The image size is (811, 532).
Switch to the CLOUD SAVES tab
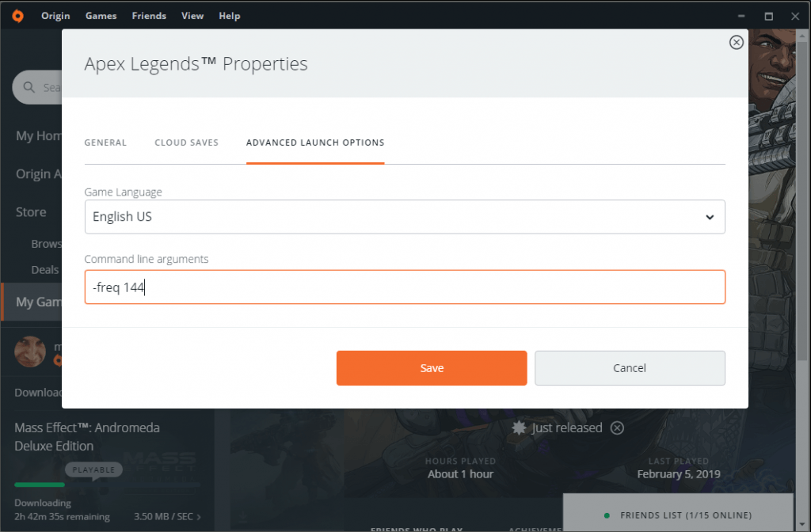187,142
